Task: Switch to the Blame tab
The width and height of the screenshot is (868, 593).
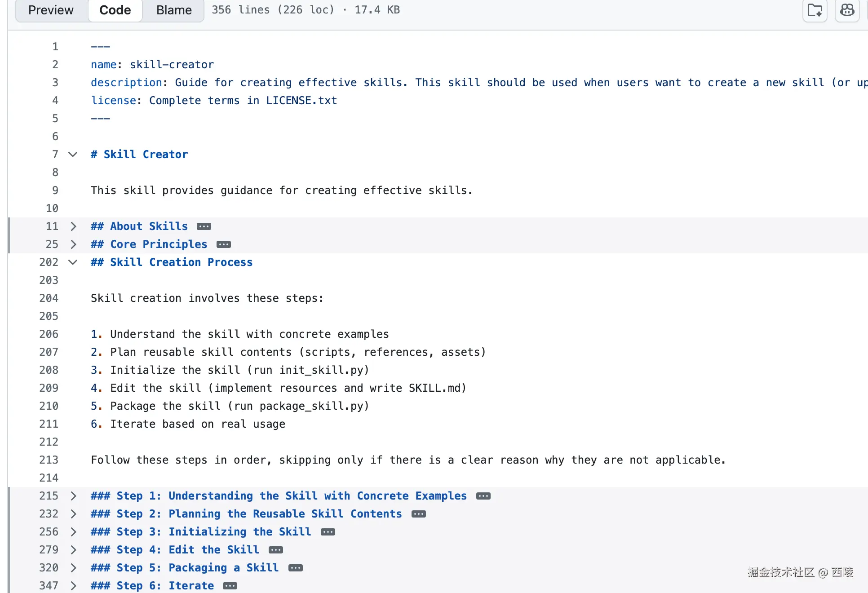Action: pos(174,10)
